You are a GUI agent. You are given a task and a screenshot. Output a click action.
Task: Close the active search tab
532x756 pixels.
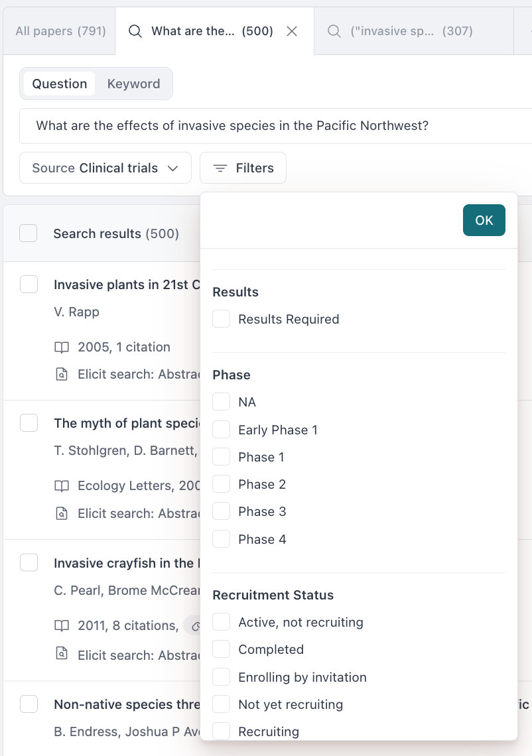(292, 31)
